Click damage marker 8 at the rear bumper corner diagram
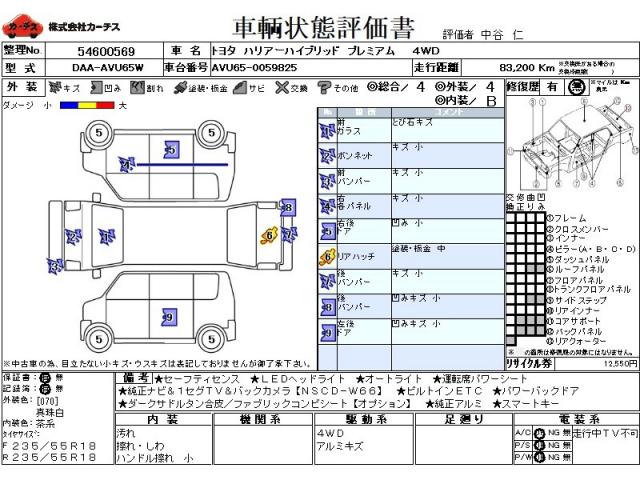640x480 pixels. point(288,207)
